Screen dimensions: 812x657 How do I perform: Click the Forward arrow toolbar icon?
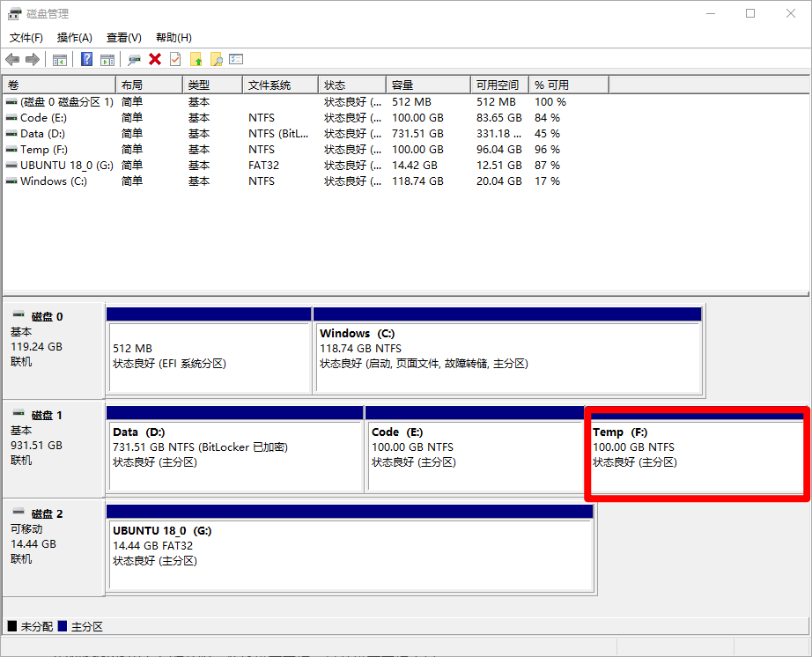(33, 60)
